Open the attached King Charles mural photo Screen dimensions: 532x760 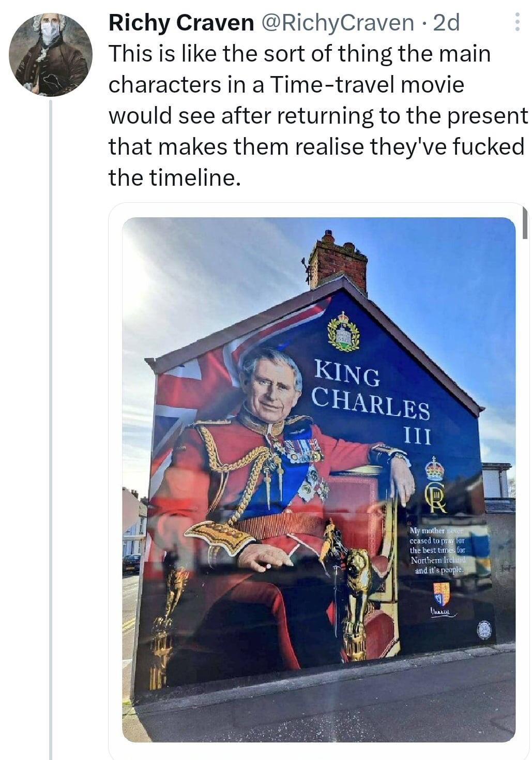(318, 479)
